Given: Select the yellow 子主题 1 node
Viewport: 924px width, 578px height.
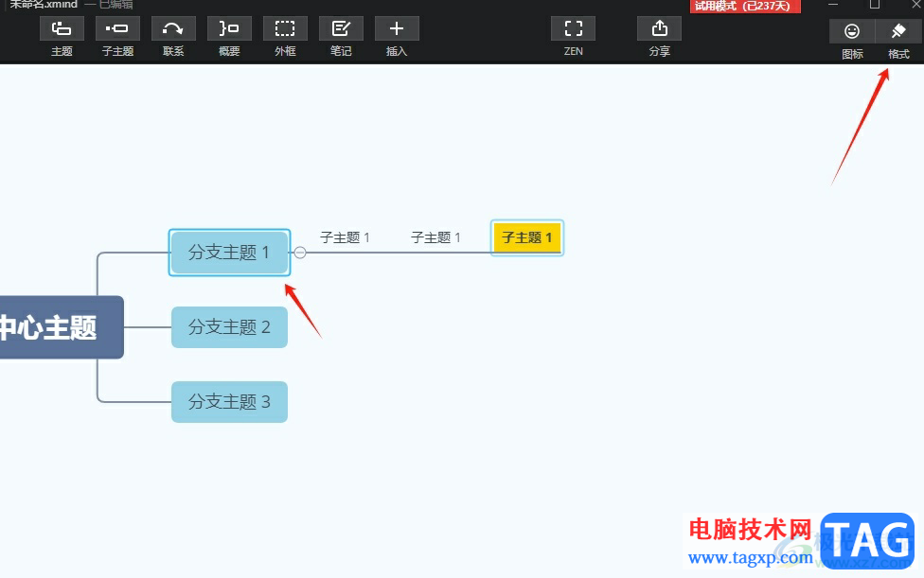Looking at the screenshot, I should 526,237.
